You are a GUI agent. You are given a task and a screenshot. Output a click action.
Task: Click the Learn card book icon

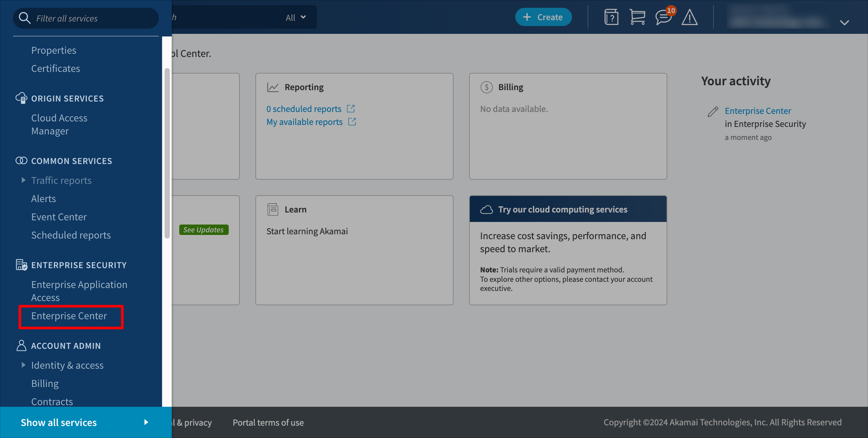273,210
